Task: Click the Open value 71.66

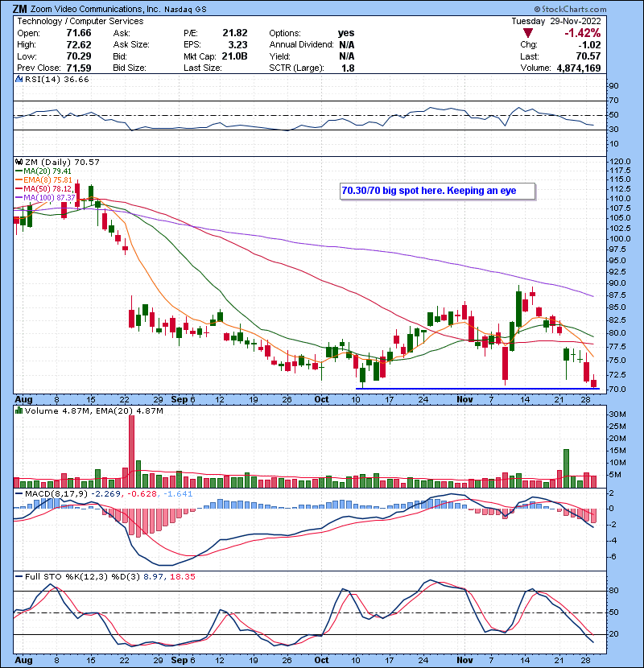Action: pos(79,33)
